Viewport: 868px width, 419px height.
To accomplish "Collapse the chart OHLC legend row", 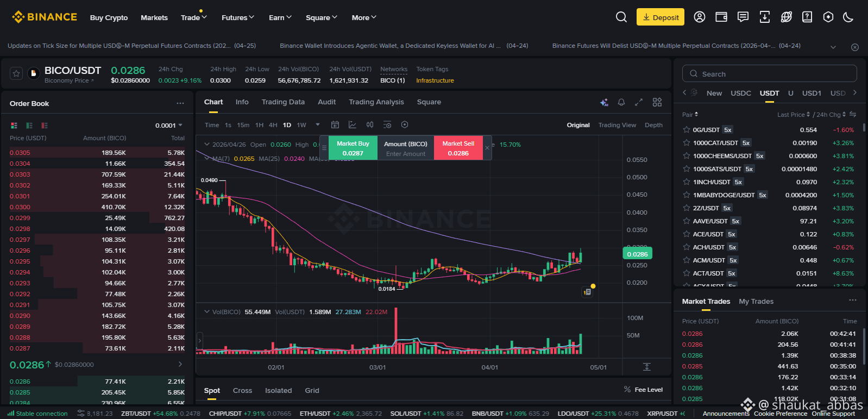I will pyautogui.click(x=207, y=145).
